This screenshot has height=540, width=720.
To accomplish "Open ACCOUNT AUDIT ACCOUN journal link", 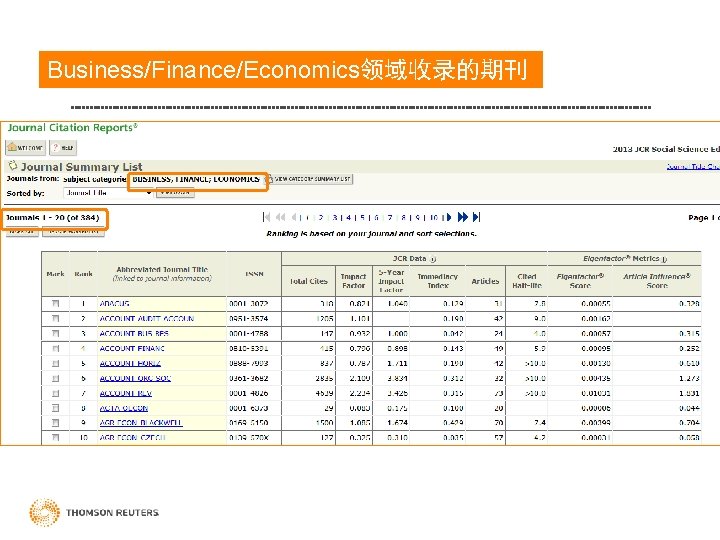I will pyautogui.click(x=146, y=319).
